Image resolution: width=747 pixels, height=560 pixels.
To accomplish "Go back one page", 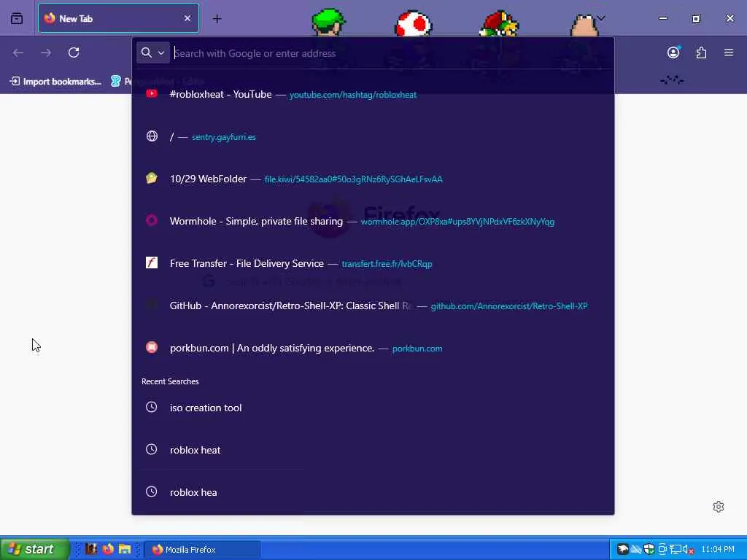I will [x=18, y=52].
